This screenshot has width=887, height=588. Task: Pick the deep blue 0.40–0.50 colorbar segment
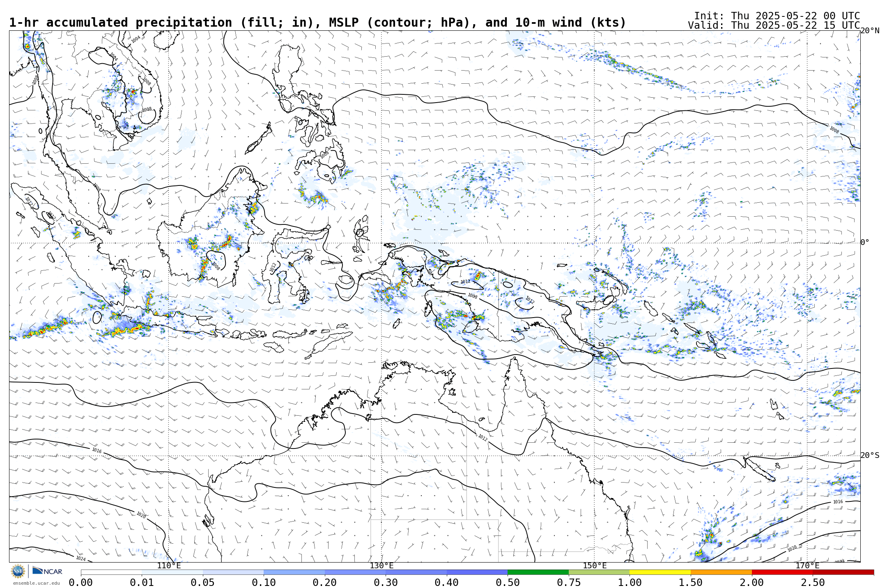click(x=477, y=572)
